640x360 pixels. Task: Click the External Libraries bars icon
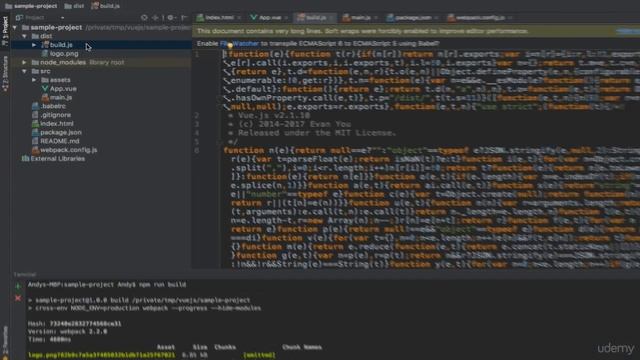pos(25,159)
